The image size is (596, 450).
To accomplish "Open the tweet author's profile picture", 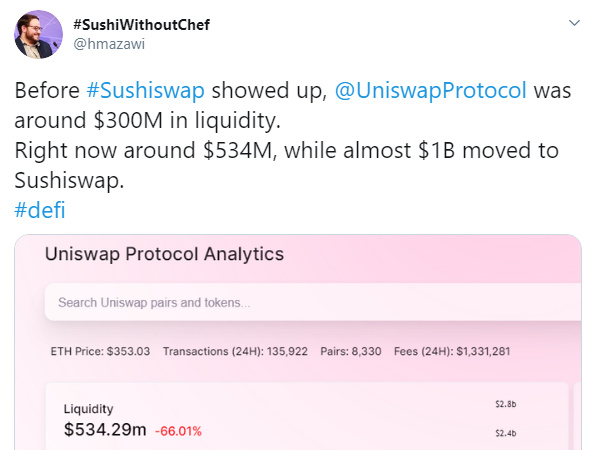I will pos(38,35).
